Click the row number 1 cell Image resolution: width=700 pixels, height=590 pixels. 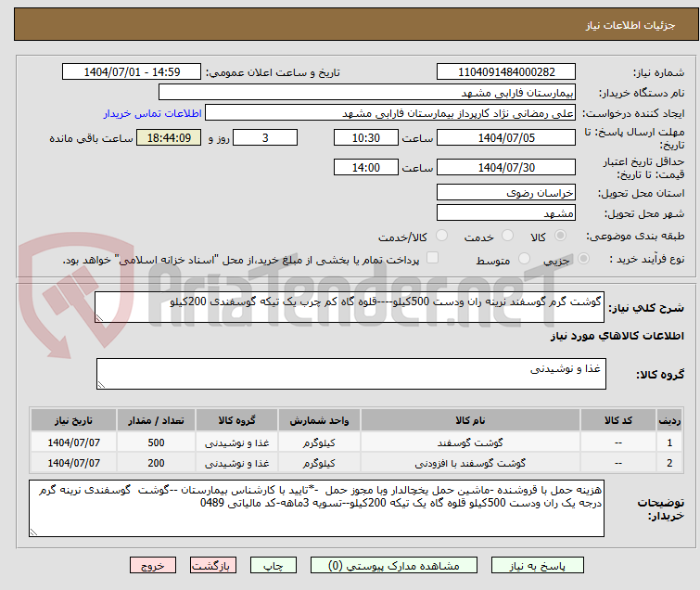click(669, 442)
